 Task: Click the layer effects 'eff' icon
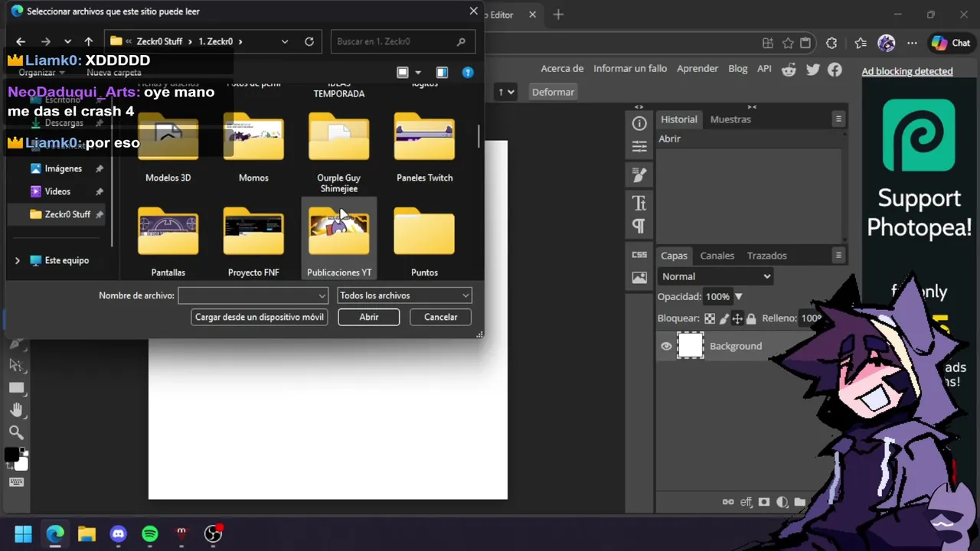pyautogui.click(x=746, y=502)
